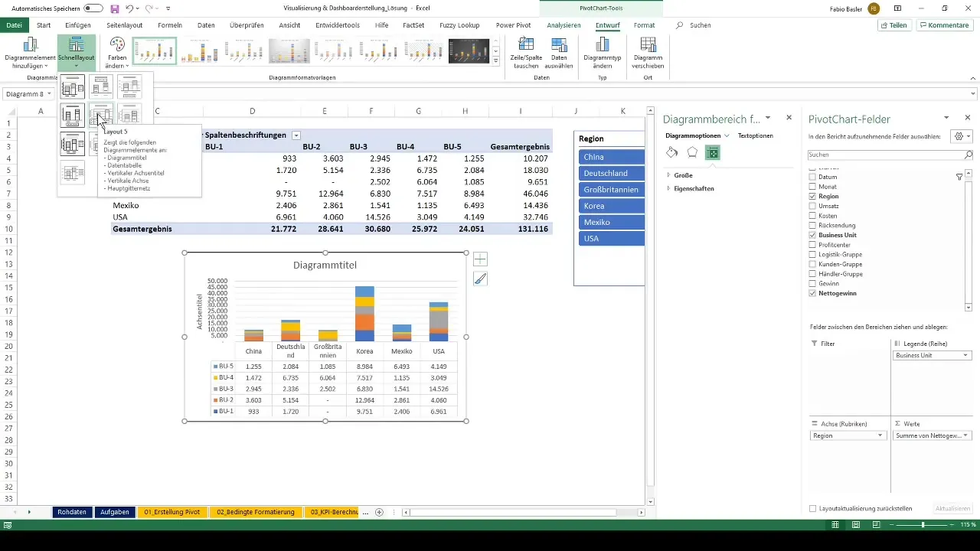
Task: Click add new sheet plus button
Action: [x=379, y=512]
